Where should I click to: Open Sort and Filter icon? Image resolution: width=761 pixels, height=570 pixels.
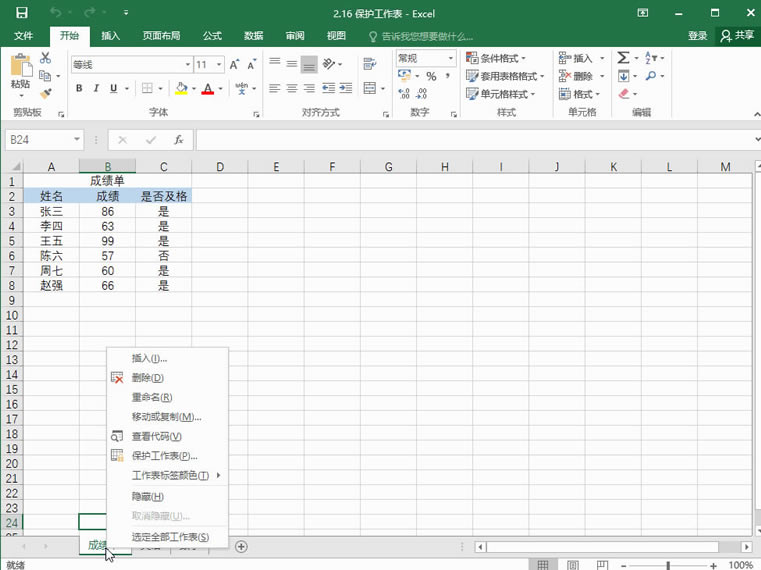tap(651, 58)
